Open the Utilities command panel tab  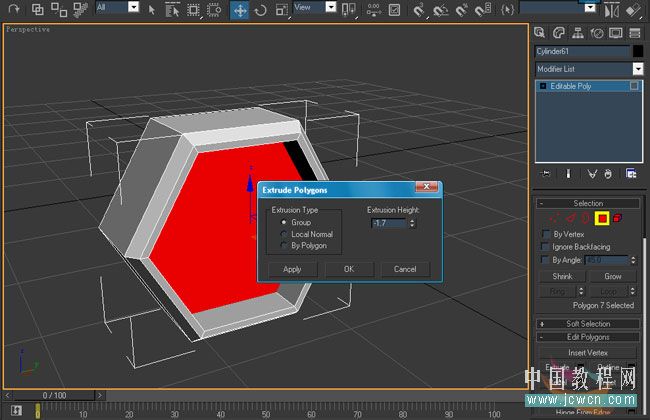(635, 33)
